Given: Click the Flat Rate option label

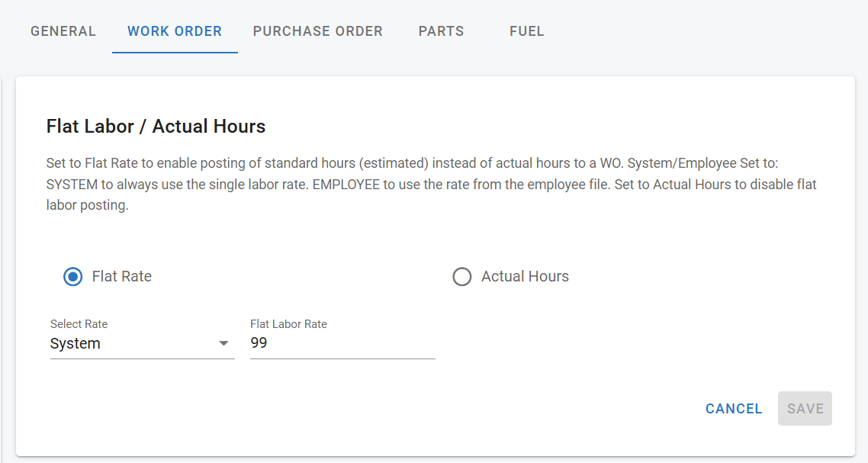Looking at the screenshot, I should pyautogui.click(x=122, y=276).
